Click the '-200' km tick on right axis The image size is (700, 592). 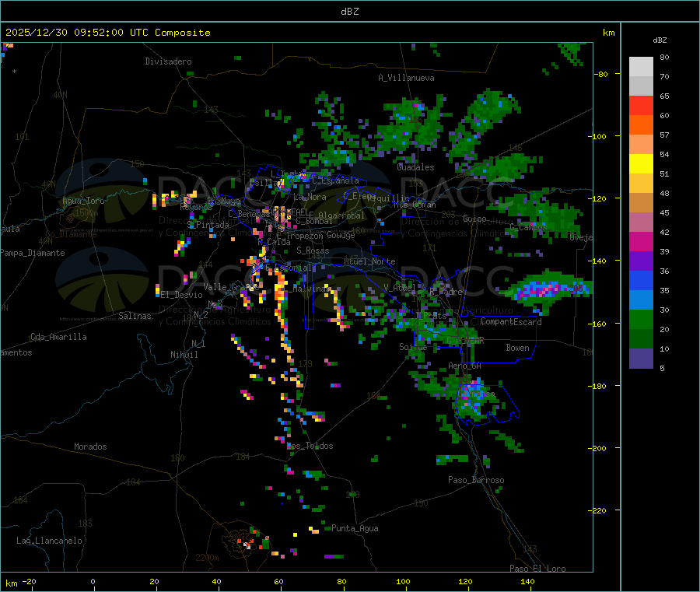coord(599,448)
